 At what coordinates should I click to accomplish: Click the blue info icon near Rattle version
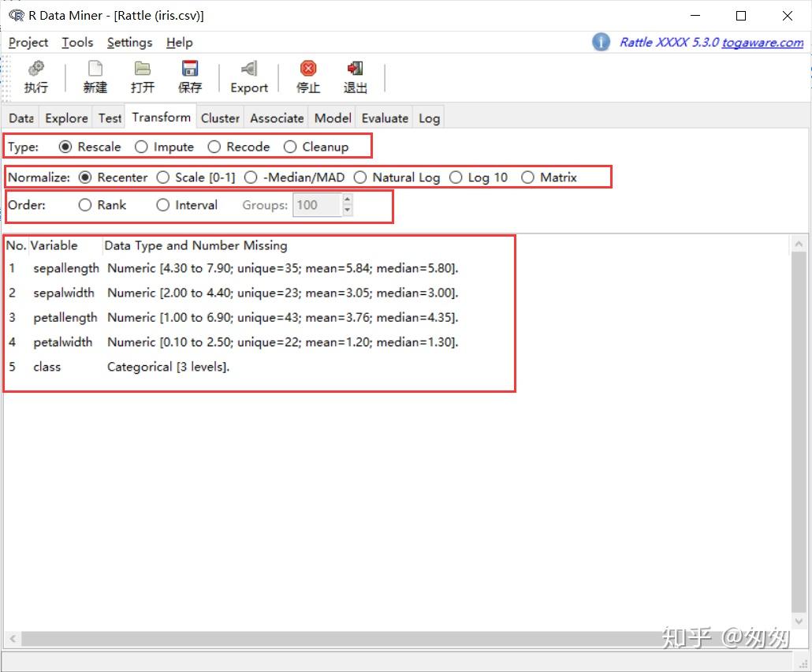601,42
